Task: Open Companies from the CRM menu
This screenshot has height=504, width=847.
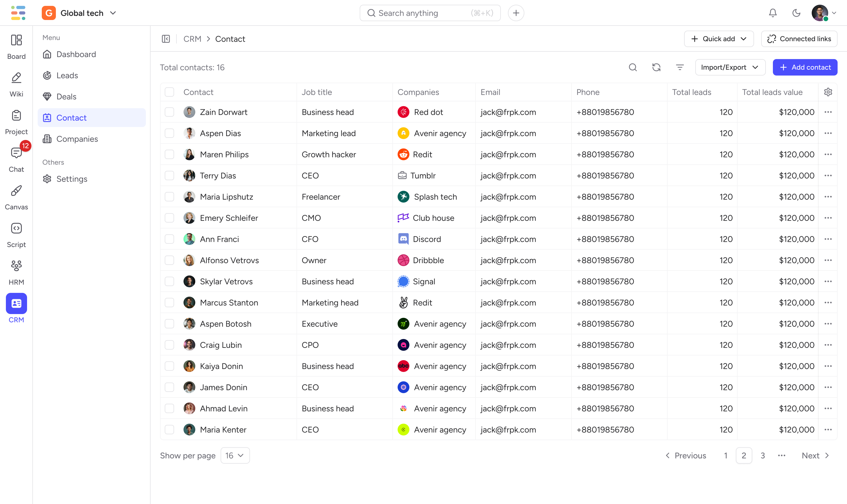Action: tap(77, 139)
